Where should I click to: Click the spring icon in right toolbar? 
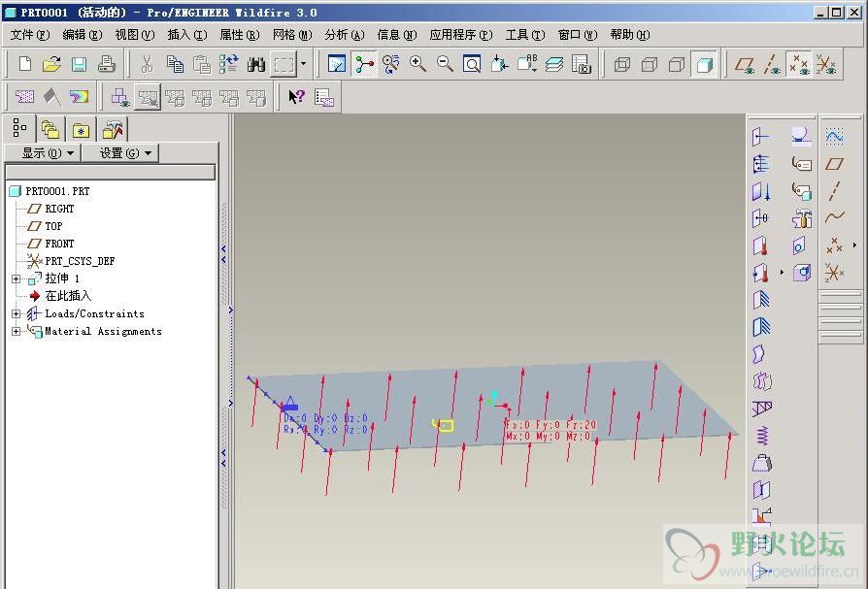click(762, 436)
